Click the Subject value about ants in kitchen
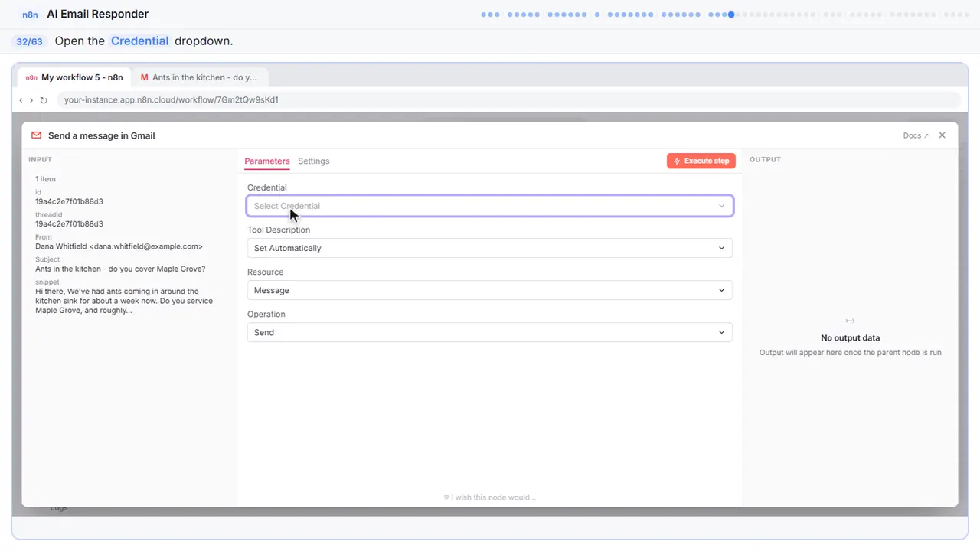 (x=120, y=269)
